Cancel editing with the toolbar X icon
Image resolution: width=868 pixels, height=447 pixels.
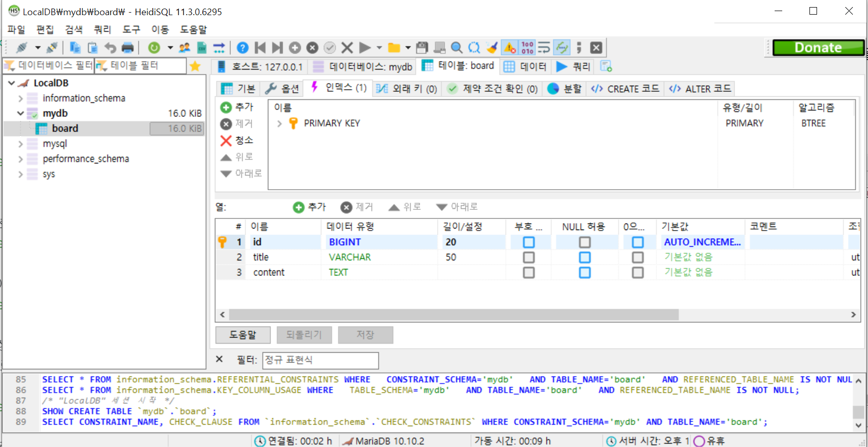coord(347,47)
